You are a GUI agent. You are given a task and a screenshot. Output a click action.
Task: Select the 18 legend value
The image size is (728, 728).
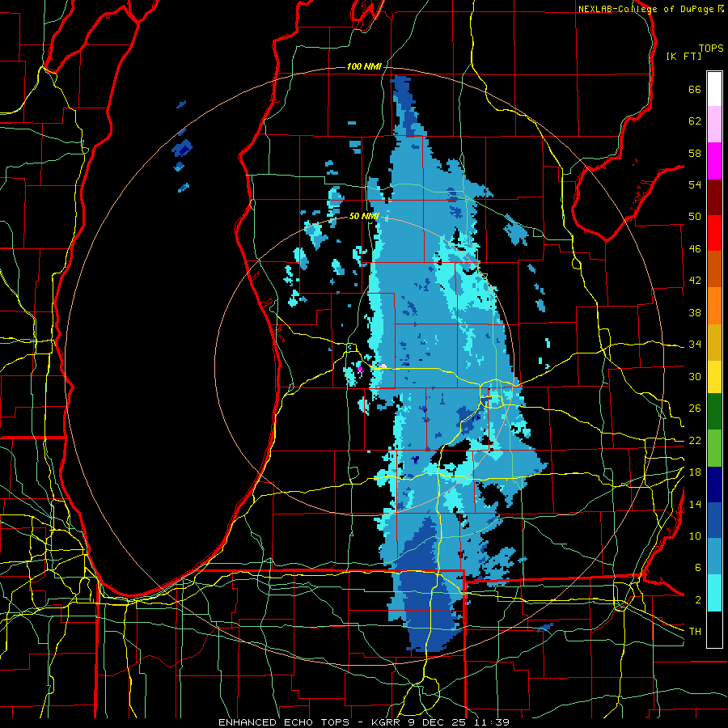click(x=695, y=472)
